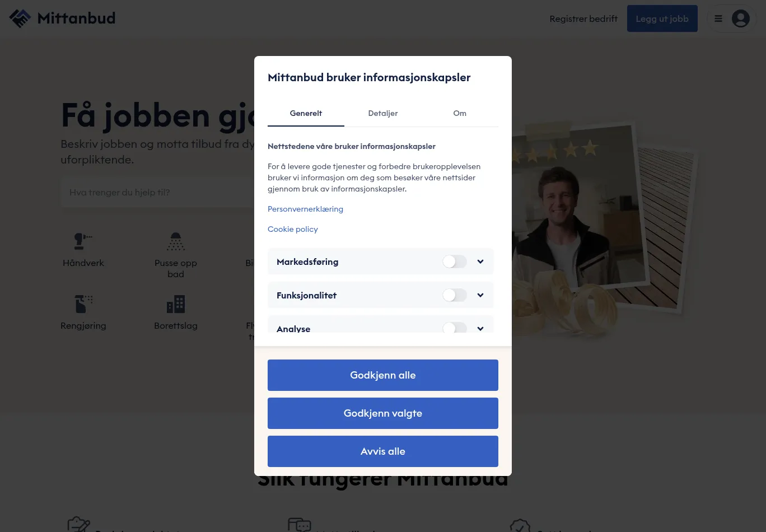766x532 pixels.
Task: Select the Borettslag building icon
Action: (x=176, y=304)
